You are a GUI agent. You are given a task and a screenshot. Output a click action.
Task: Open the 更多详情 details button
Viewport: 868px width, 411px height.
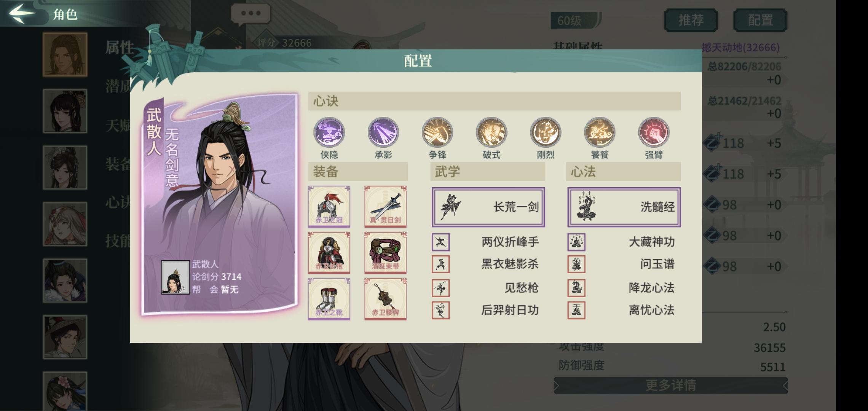671,386
